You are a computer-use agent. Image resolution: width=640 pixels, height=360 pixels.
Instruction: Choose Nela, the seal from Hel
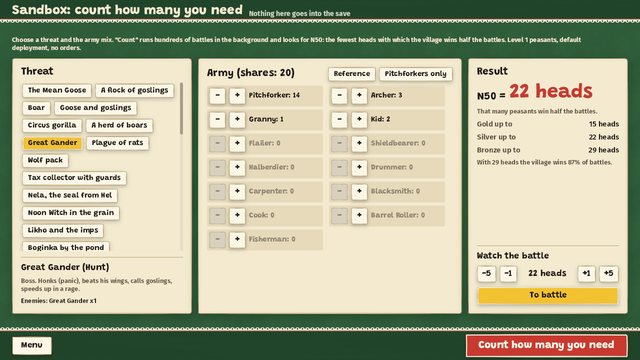(70, 196)
